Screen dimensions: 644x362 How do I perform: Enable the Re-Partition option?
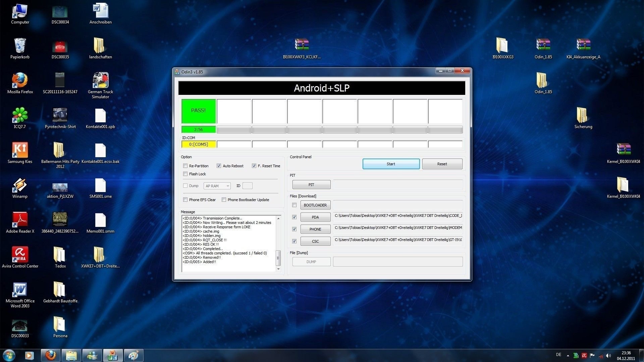[x=185, y=166]
